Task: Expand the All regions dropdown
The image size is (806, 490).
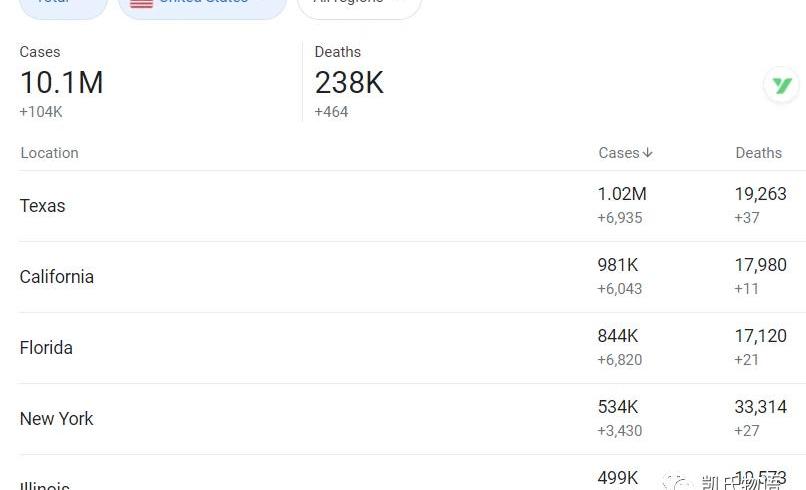Action: point(359,7)
